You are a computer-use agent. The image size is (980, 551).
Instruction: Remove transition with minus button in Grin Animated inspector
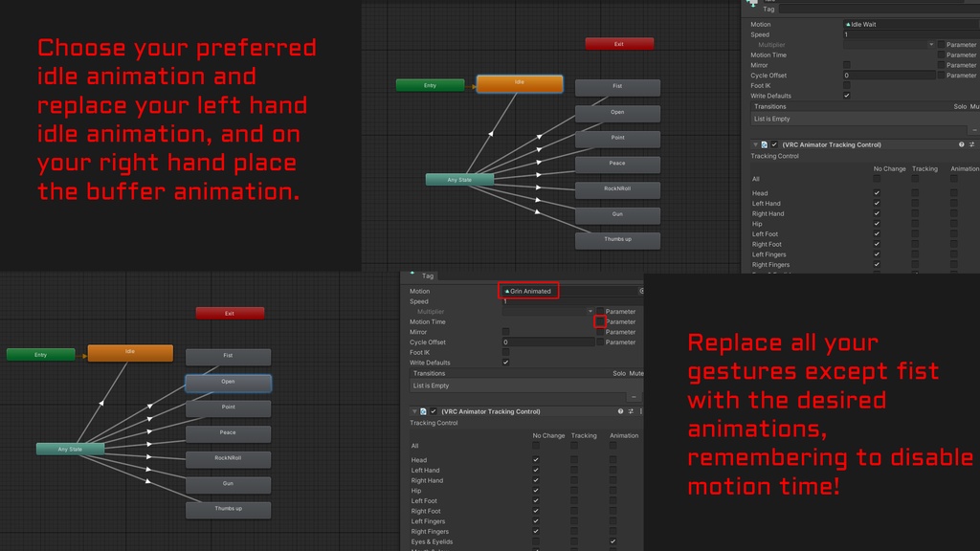[634, 397]
